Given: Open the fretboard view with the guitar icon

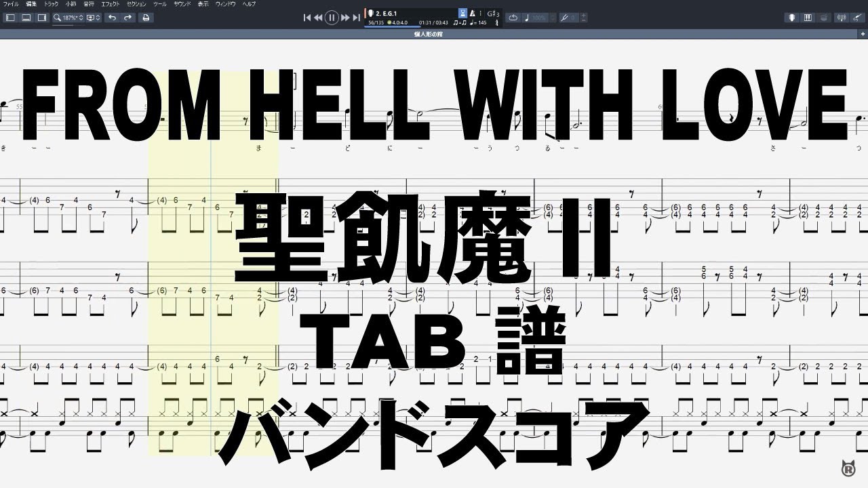Looking at the screenshot, I should tap(791, 18).
